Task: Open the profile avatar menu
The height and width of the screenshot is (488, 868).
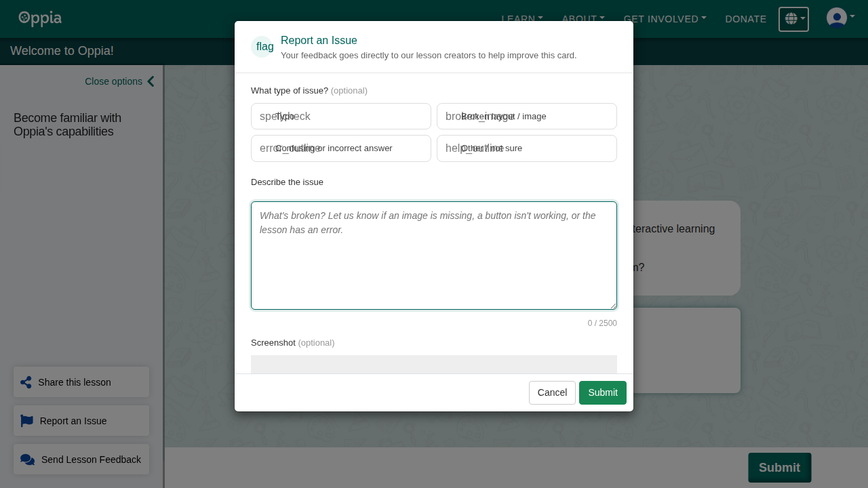Action: pyautogui.click(x=840, y=18)
